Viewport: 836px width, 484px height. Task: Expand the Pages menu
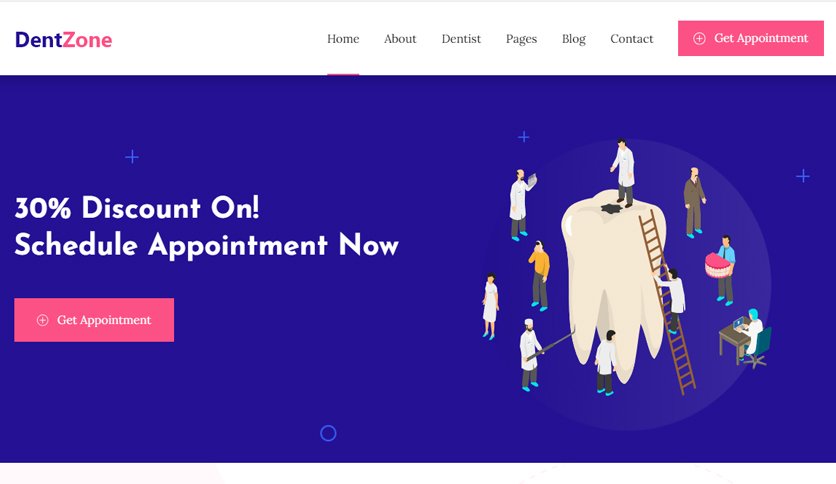521,39
